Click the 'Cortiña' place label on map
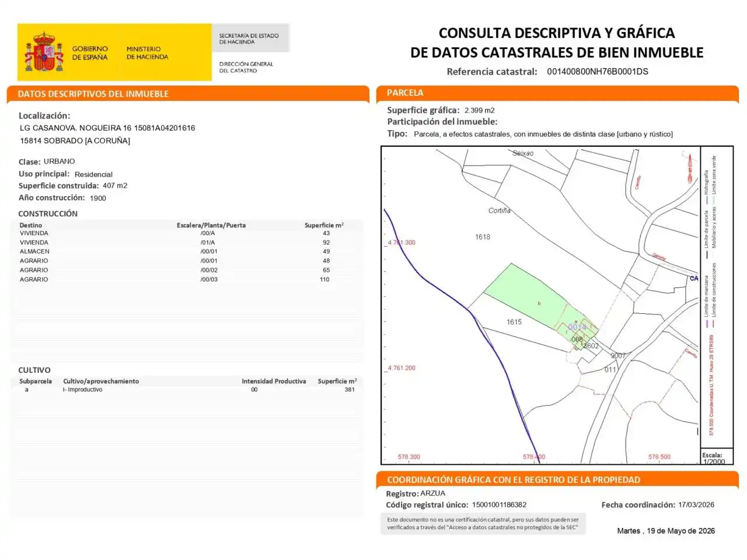The width and height of the screenshot is (747, 560). (x=500, y=211)
